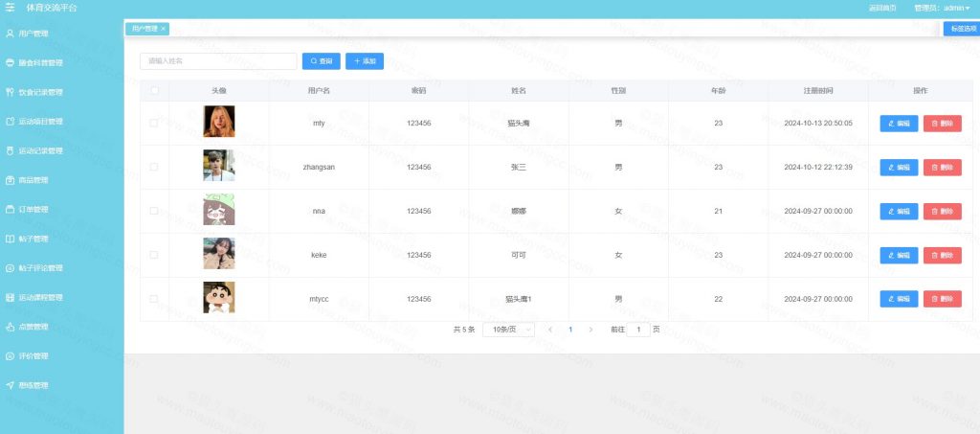Click the 用户名 column header
Viewport: 980px width, 434px height.
(319, 91)
